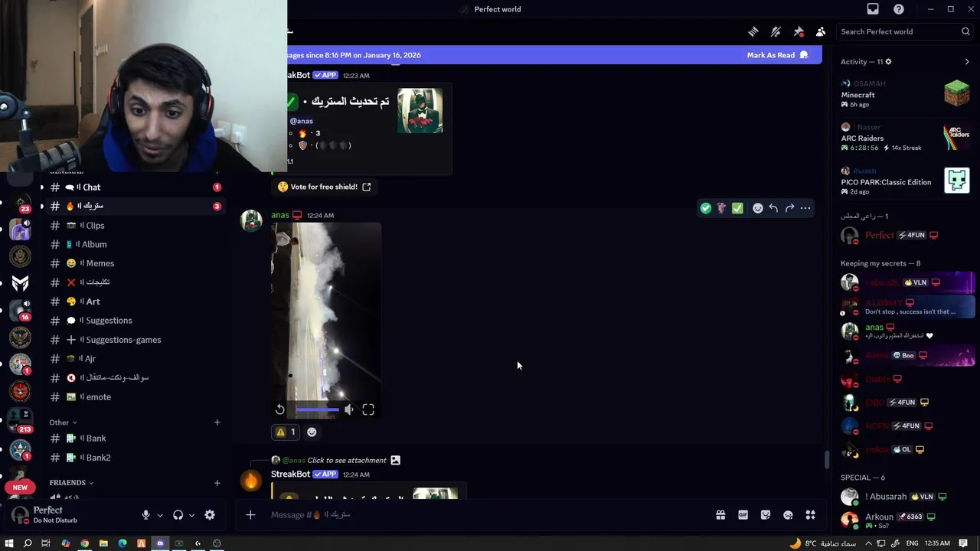Toggle the member list icon
Viewport: 980px width, 551px height.
pos(821,31)
